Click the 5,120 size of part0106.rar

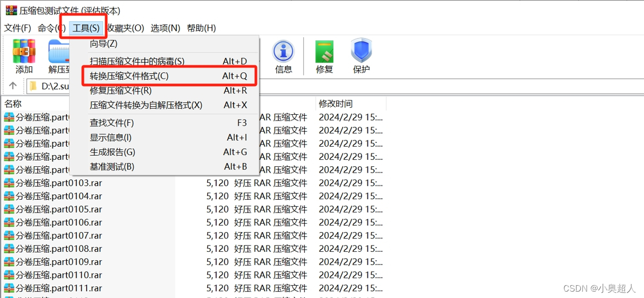pyautogui.click(x=218, y=222)
